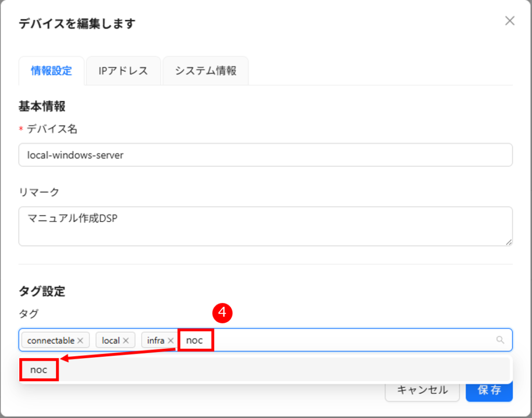Remove the local tag using its x icon
The width and height of the screenshot is (532, 418).
[x=126, y=341]
